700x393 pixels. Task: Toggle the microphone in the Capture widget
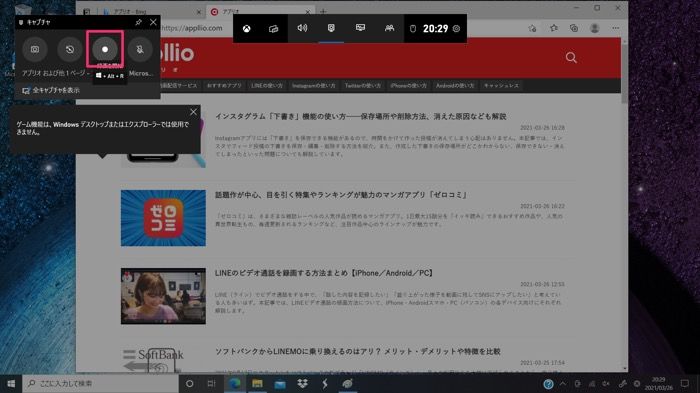[140, 49]
